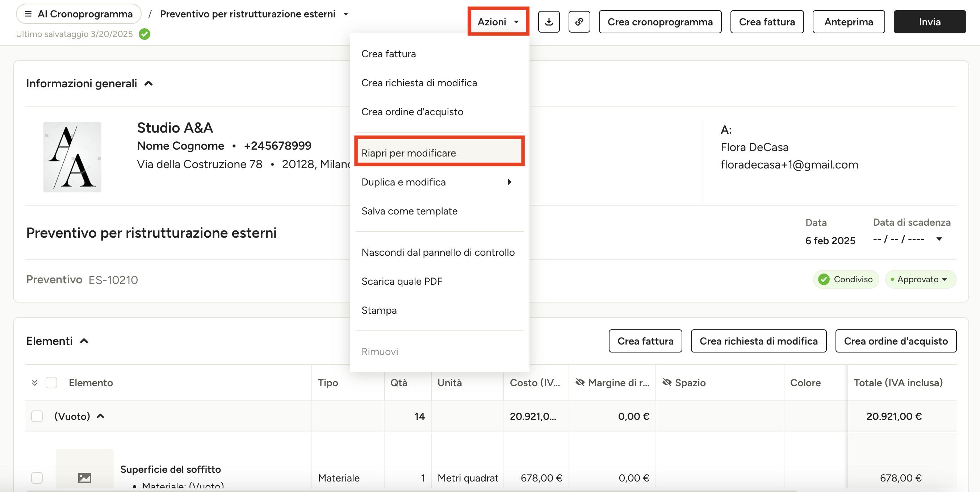Click the Anteprima button
The width and height of the screenshot is (980, 492).
pos(849,22)
